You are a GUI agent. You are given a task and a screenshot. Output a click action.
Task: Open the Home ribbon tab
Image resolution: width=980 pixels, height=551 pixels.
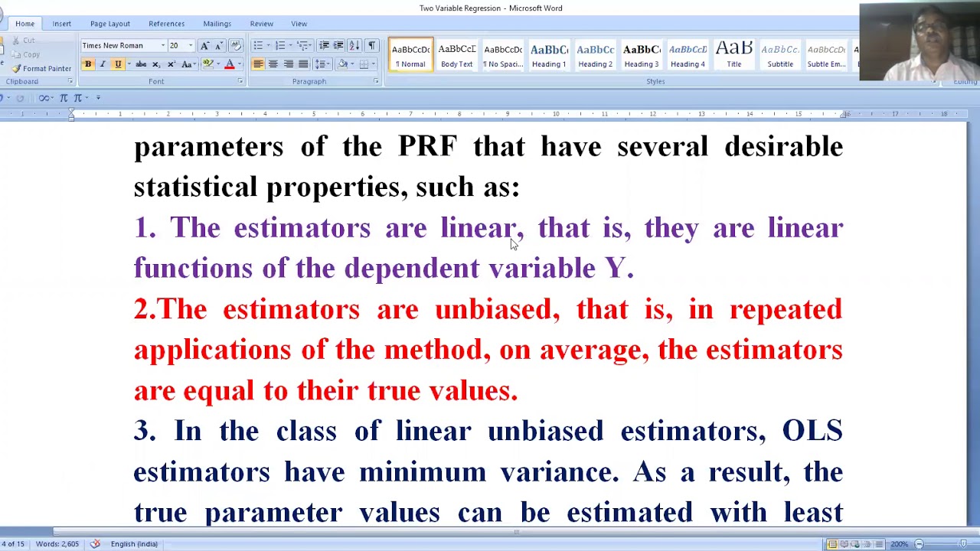point(24,24)
